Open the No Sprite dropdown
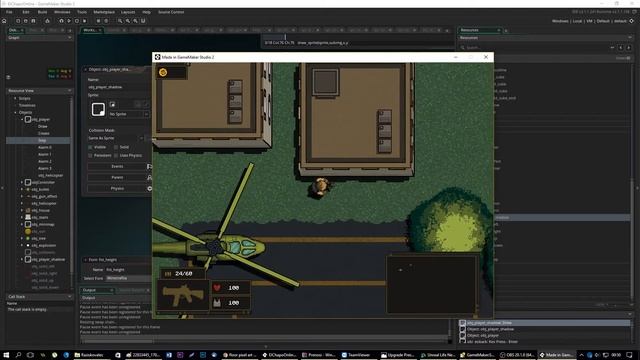 click(x=129, y=114)
